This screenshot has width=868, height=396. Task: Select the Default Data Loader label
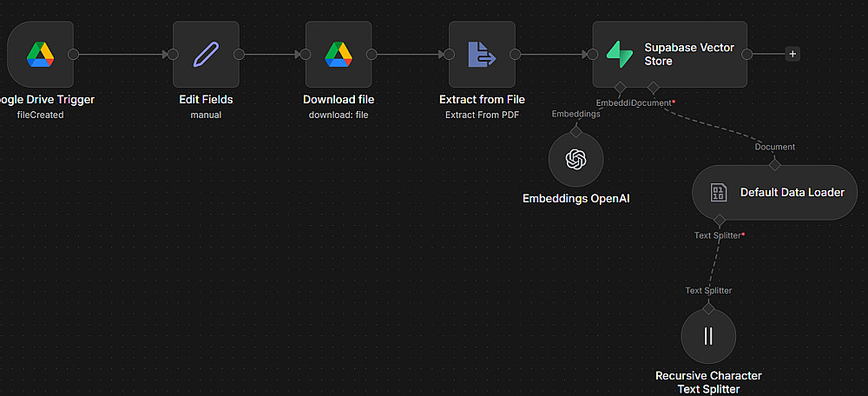click(792, 193)
